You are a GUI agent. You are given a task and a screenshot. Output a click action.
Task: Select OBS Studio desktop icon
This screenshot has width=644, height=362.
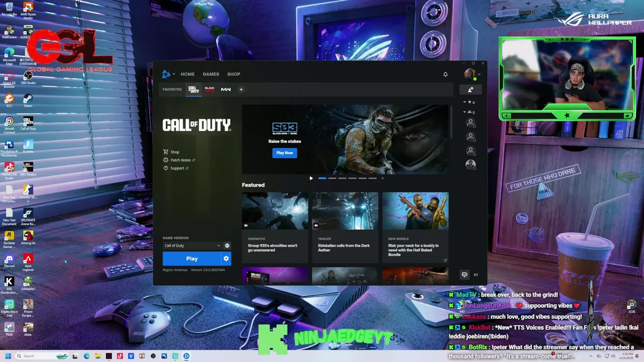(28, 78)
